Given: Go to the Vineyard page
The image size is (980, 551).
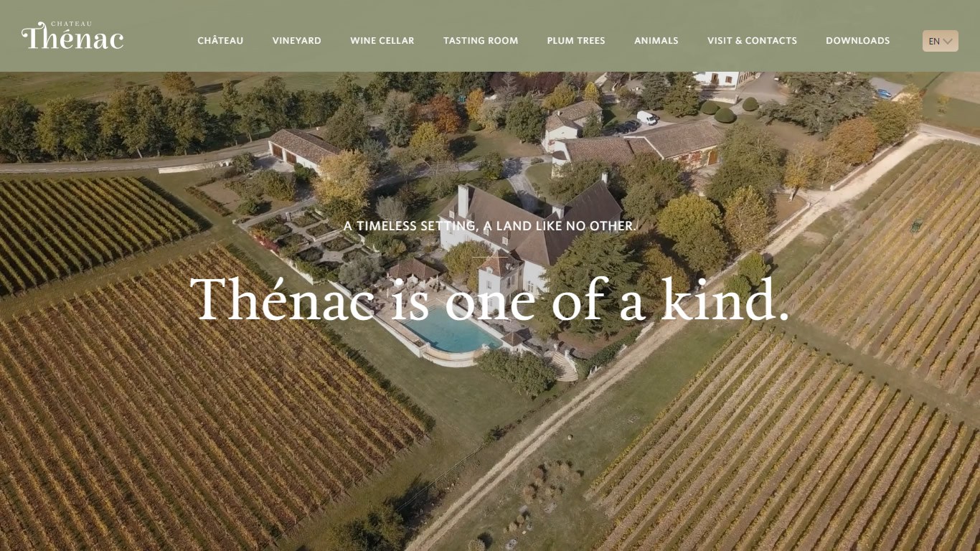Looking at the screenshot, I should click(x=297, y=41).
